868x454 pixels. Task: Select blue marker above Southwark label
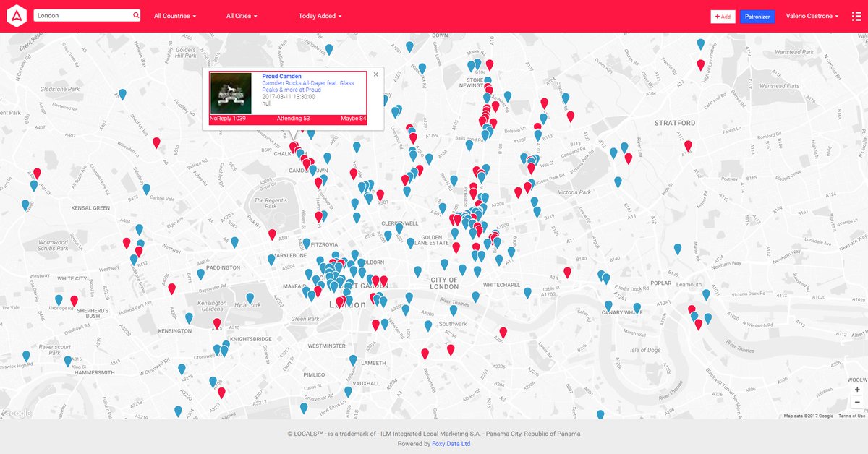[453, 311]
